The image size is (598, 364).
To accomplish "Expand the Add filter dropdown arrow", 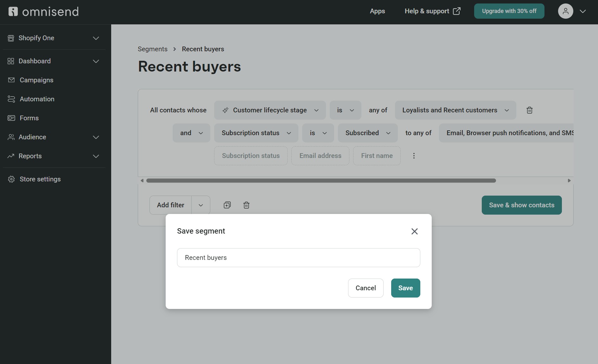I will (200, 205).
